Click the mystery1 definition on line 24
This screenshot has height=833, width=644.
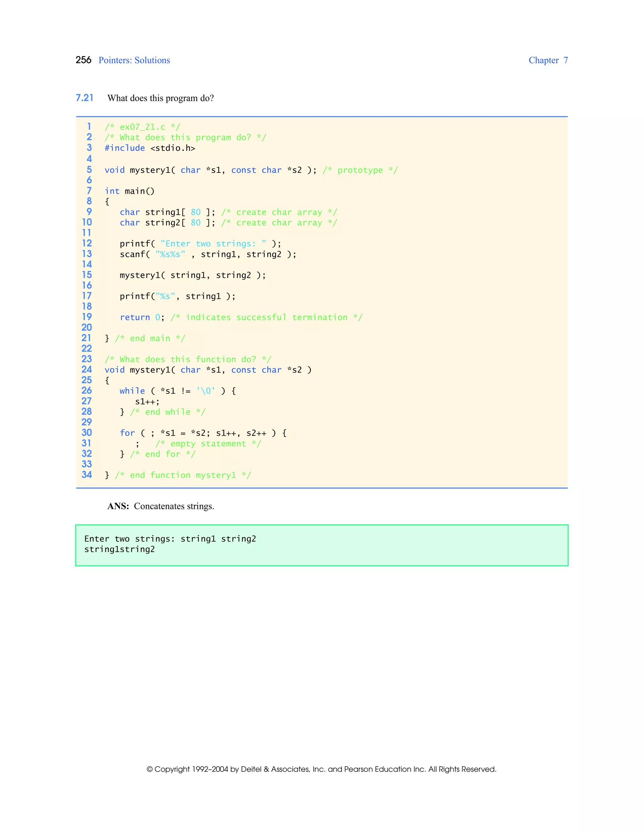(208, 370)
